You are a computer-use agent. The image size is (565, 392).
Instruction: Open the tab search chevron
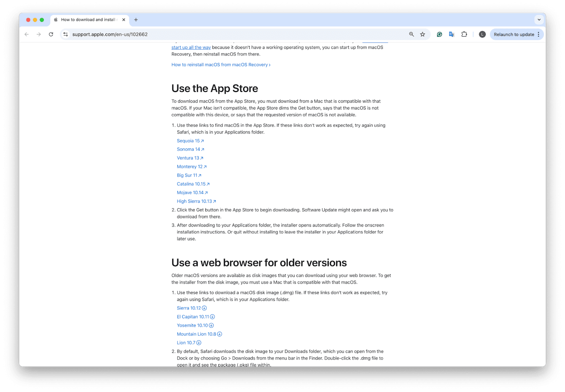point(539,19)
